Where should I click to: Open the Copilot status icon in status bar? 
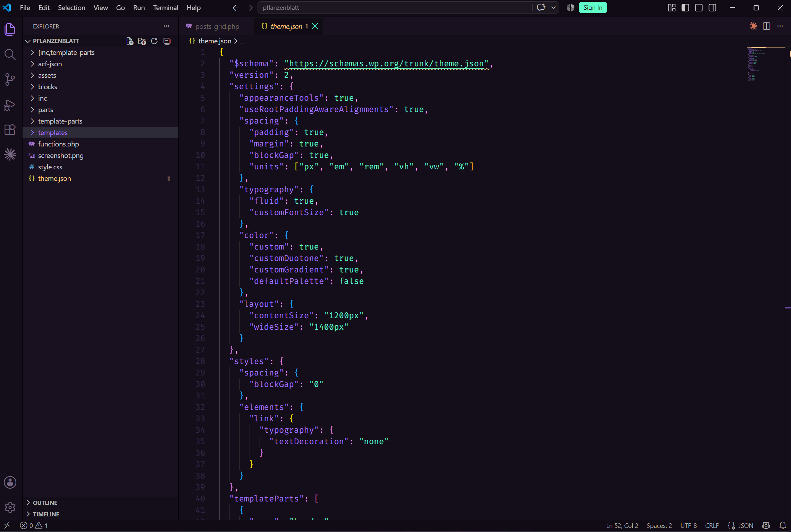[x=766, y=525]
